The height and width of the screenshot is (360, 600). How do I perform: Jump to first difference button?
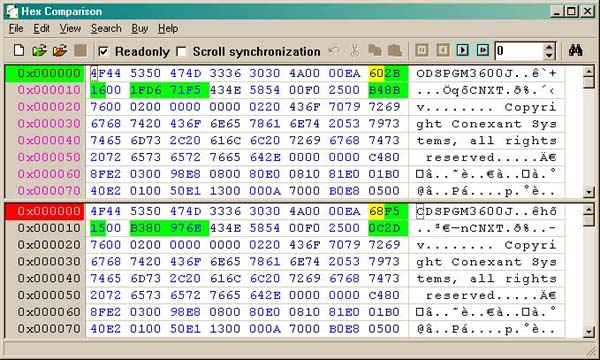click(422, 50)
